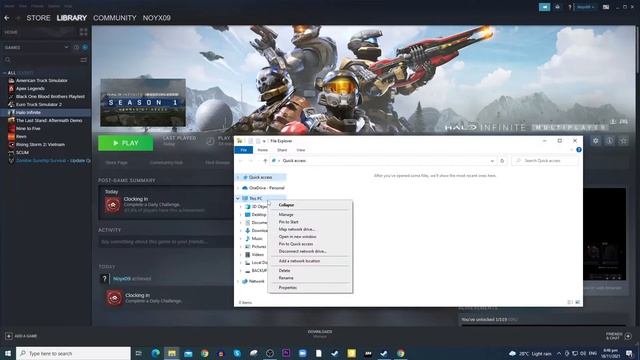
Task: Choose Rename in the context menu
Action: (310, 278)
